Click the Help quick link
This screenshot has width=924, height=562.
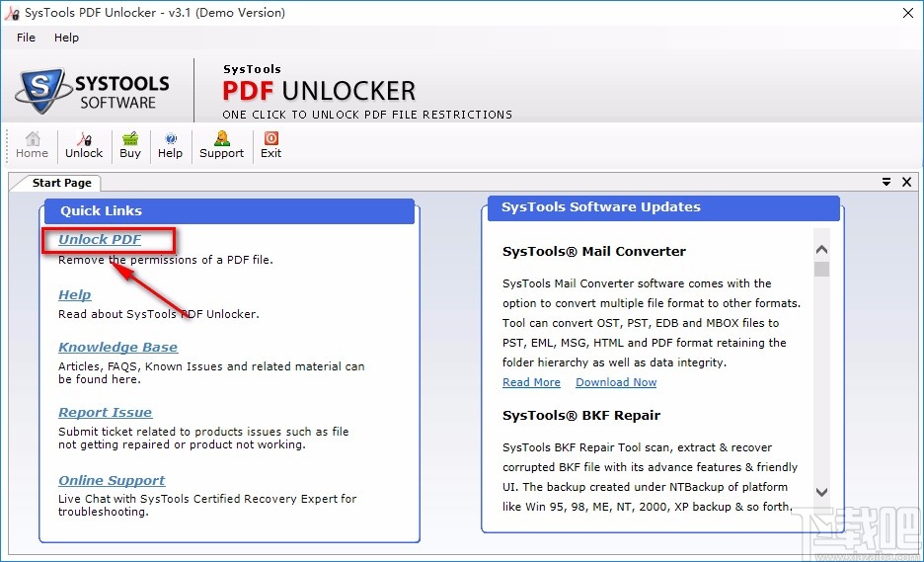click(x=75, y=294)
